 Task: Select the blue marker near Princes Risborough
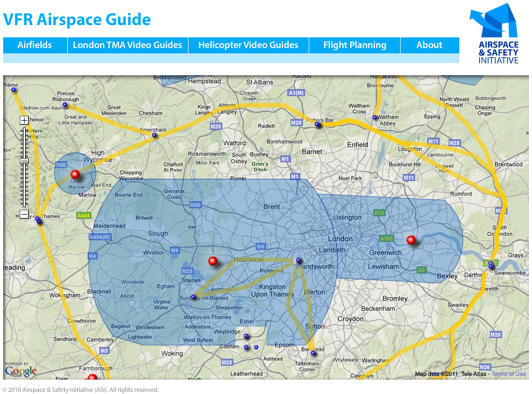(65, 104)
